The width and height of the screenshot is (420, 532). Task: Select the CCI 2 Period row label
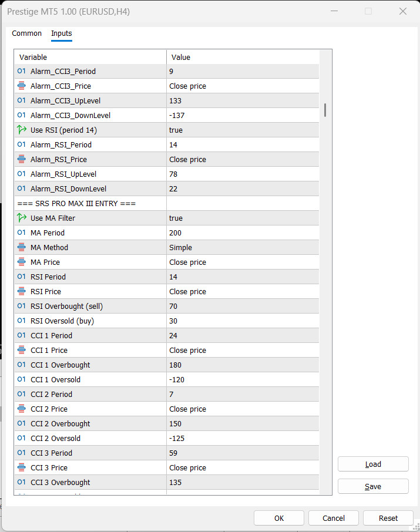[x=51, y=394]
